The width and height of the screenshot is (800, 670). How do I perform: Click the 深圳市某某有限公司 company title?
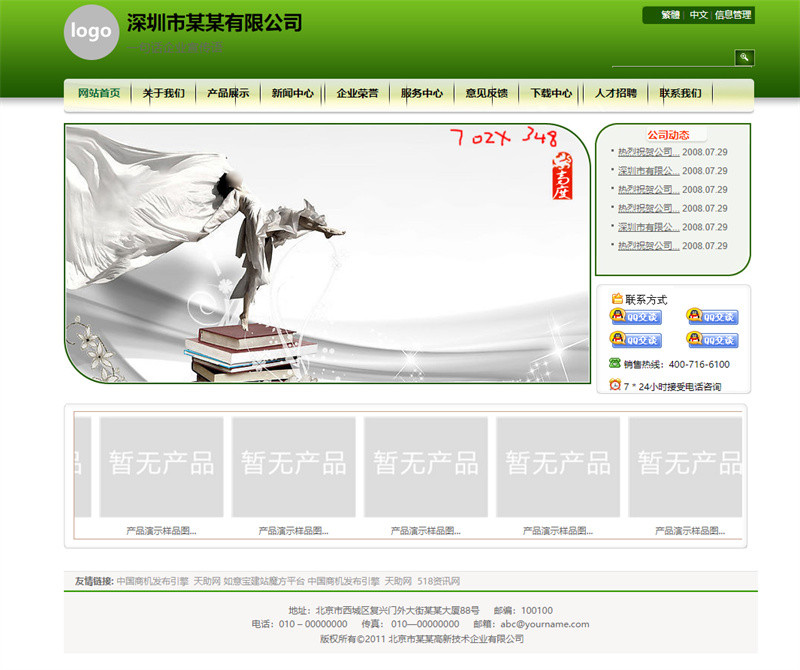click(x=214, y=23)
